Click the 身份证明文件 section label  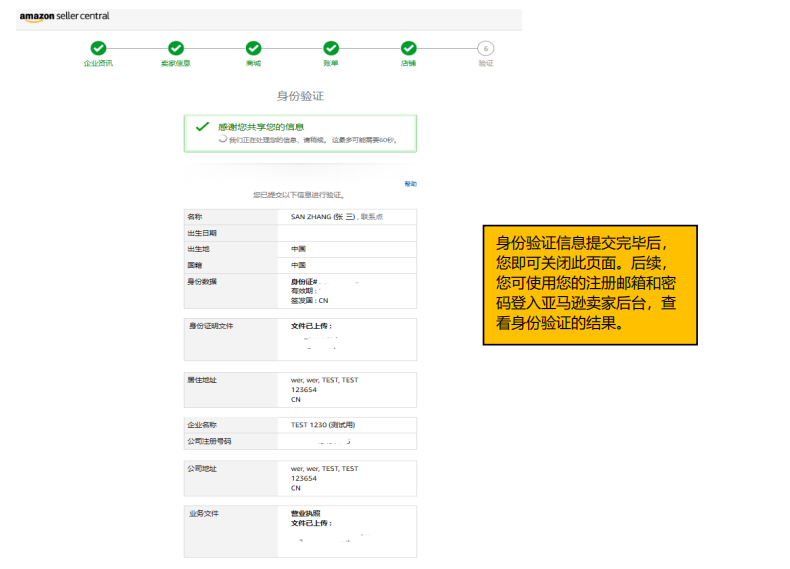click(211, 326)
